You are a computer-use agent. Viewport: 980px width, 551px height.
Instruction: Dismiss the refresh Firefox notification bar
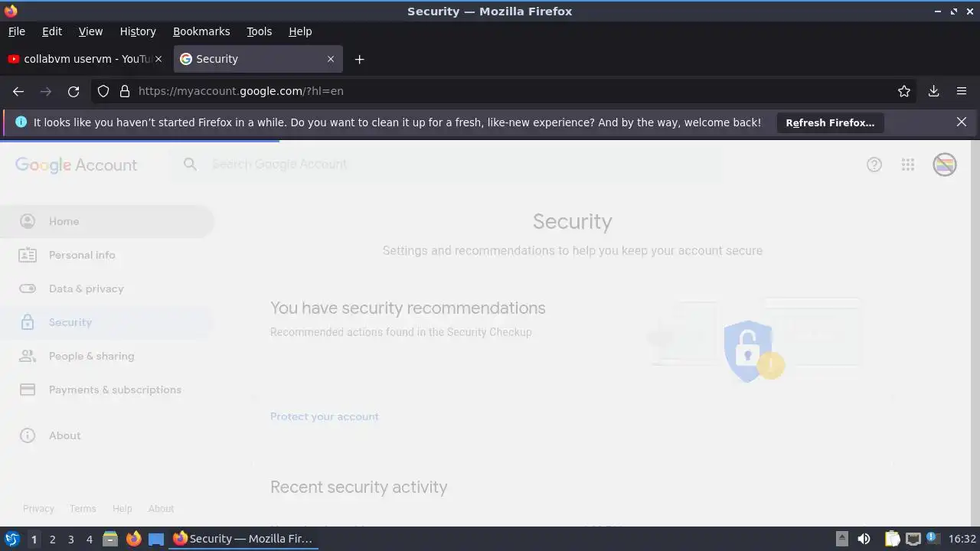[x=962, y=122]
